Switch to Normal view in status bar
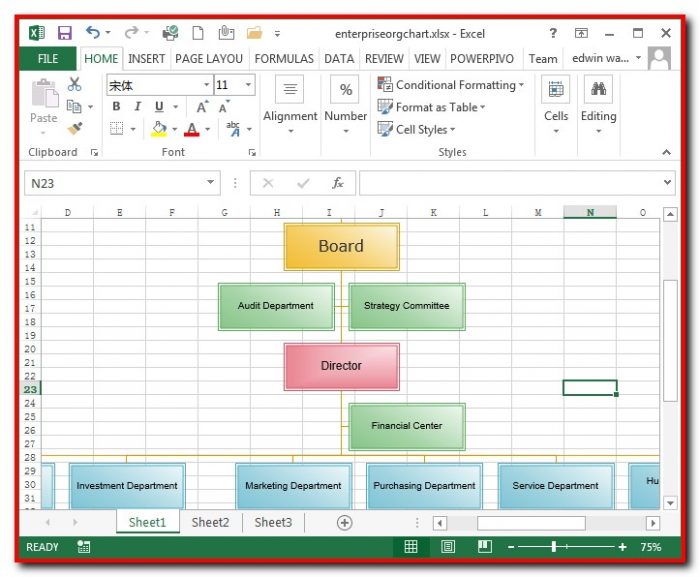The image size is (700, 577). (411, 547)
